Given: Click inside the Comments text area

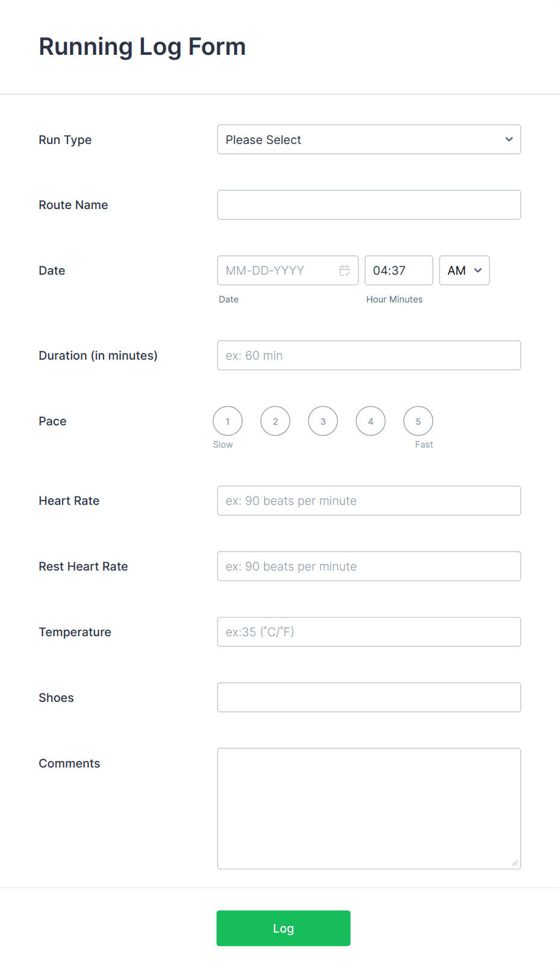Looking at the screenshot, I should click(369, 807).
